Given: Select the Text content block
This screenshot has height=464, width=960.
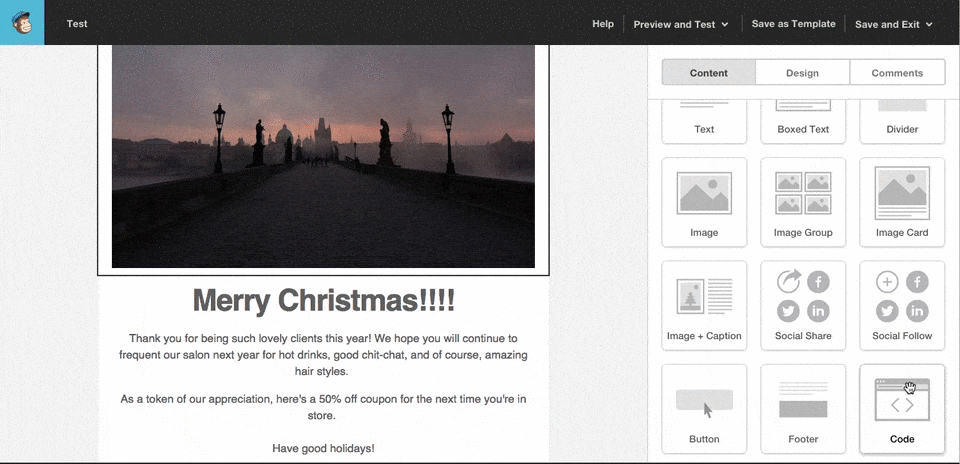Looking at the screenshot, I should 704,118.
